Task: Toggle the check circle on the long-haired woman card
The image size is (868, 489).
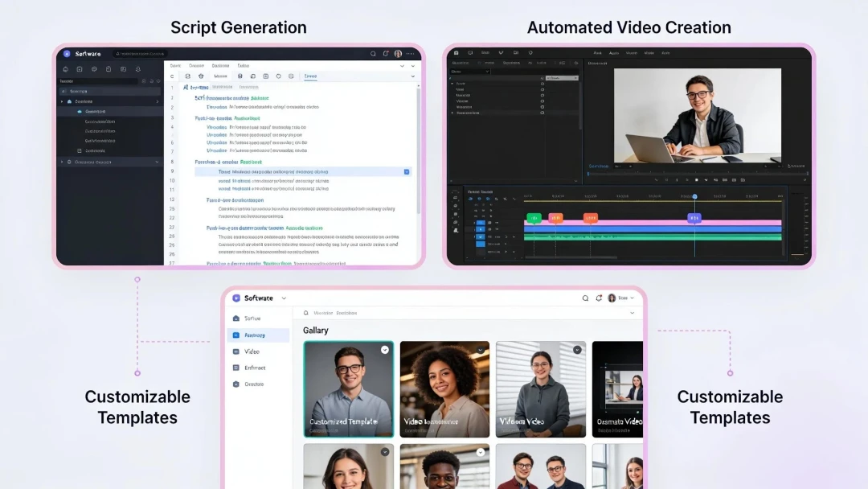Action: tap(385, 452)
